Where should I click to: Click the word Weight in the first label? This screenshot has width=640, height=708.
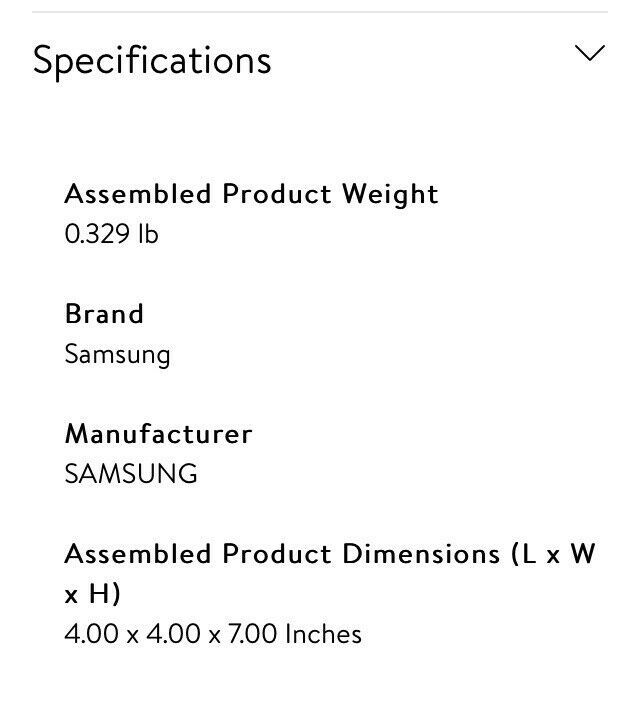390,195
